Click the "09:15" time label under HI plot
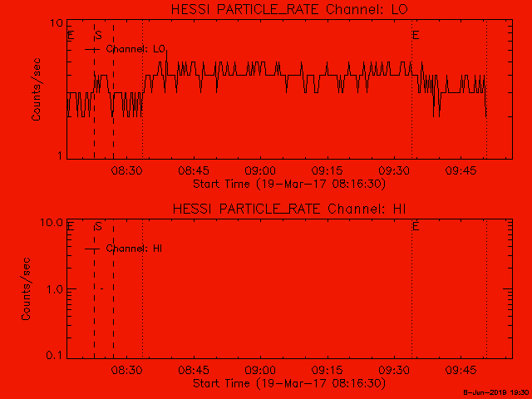The width and height of the screenshot is (532, 399). click(x=328, y=370)
